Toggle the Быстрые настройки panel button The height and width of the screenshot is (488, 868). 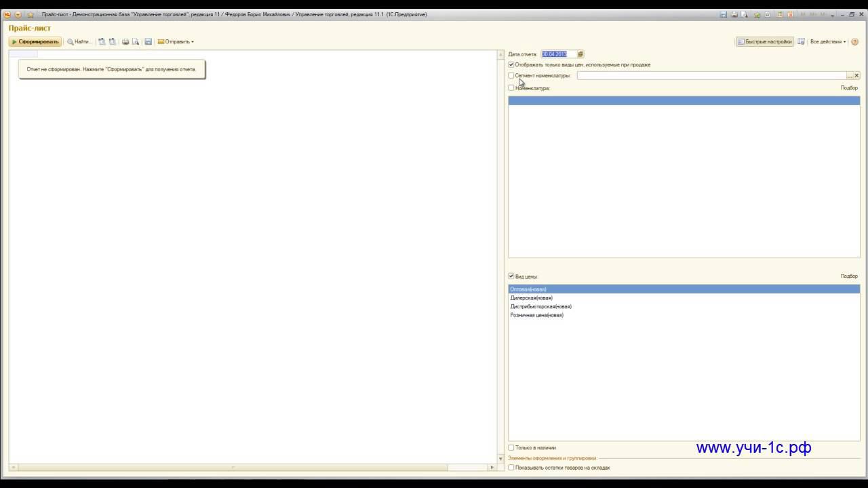(765, 42)
